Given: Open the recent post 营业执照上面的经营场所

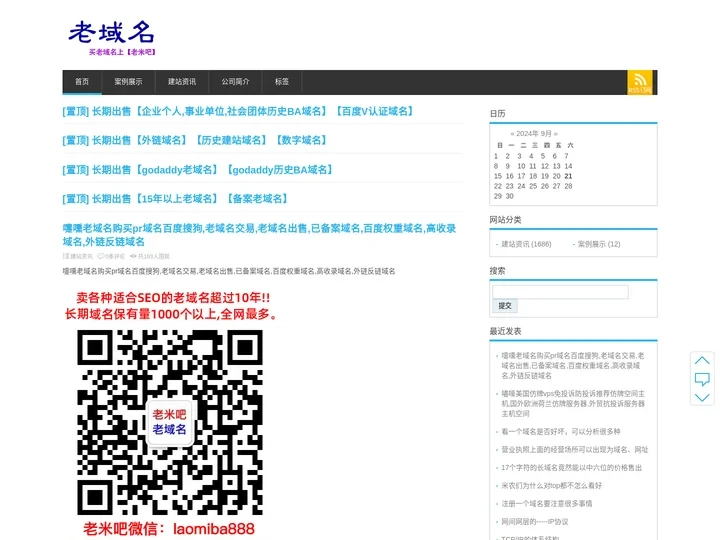Looking at the screenshot, I should (x=575, y=450).
